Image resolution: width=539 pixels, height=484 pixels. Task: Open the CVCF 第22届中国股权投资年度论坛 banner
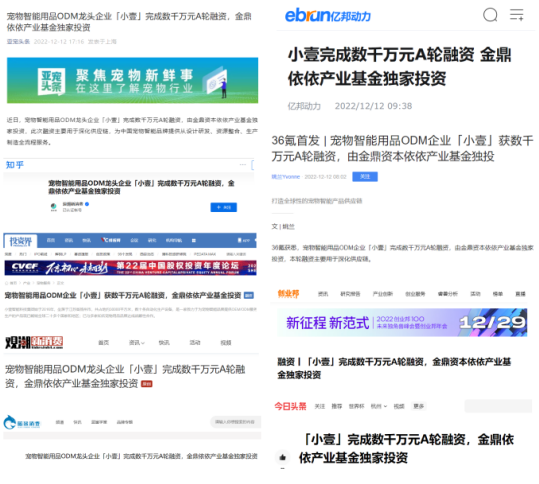[x=130, y=268]
